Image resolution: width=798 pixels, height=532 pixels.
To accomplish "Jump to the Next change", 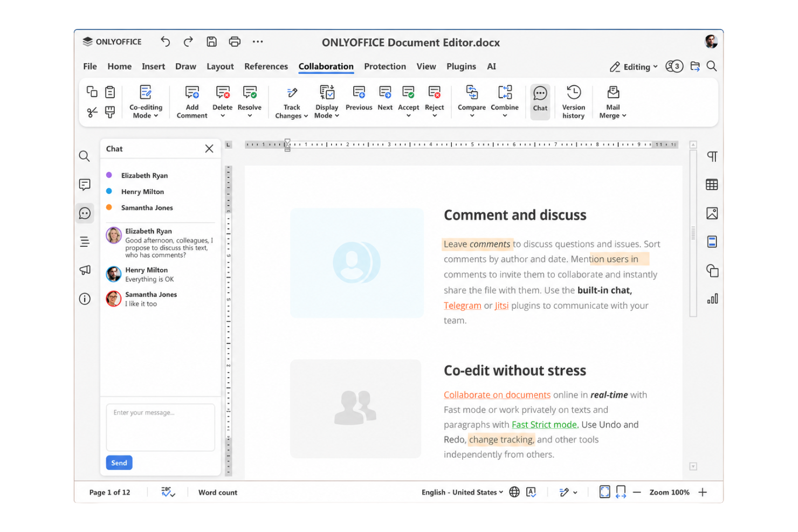I will [x=385, y=99].
